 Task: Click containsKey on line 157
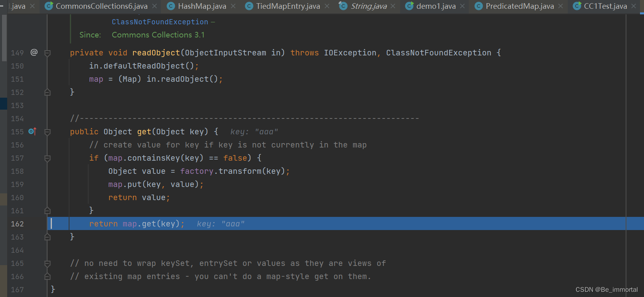154,158
